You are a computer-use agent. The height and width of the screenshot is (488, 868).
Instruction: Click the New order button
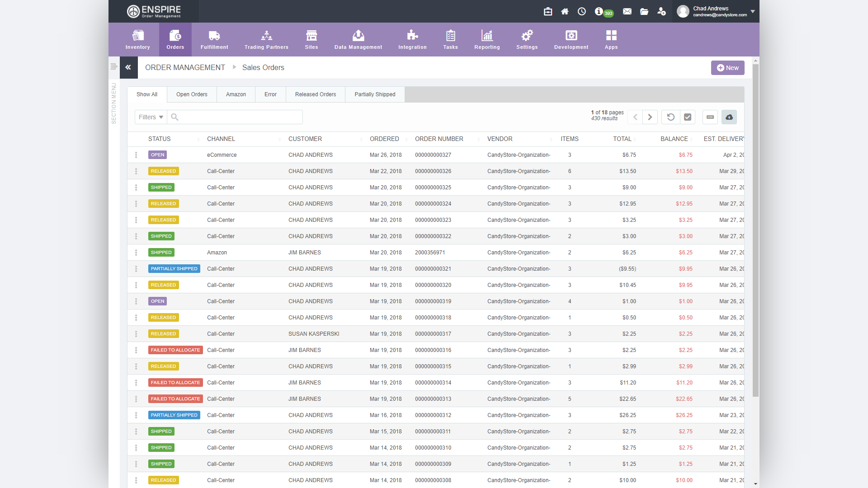click(x=727, y=68)
